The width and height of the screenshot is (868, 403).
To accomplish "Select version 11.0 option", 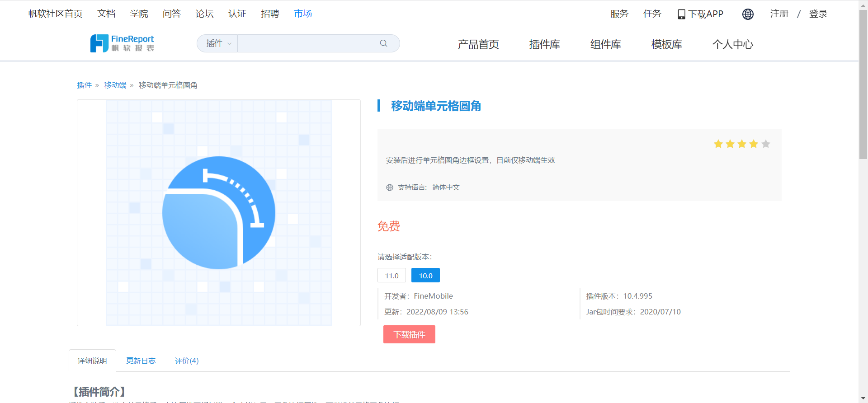I will click(392, 276).
